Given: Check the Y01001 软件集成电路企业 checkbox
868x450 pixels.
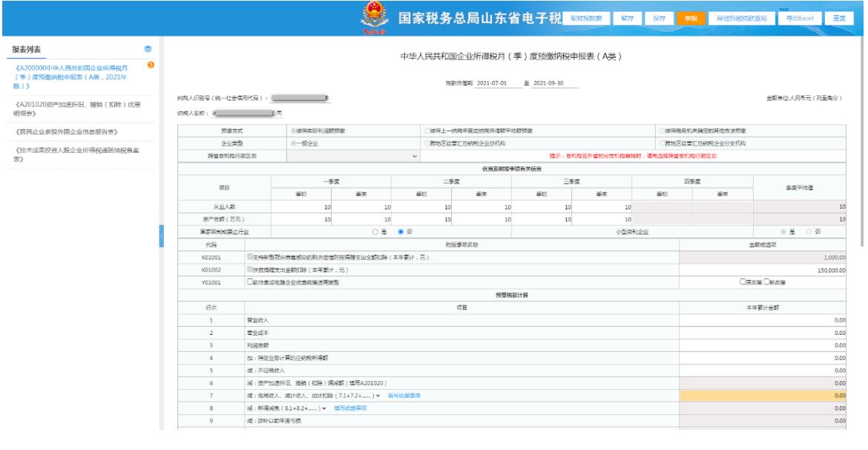Looking at the screenshot, I should [x=250, y=281].
